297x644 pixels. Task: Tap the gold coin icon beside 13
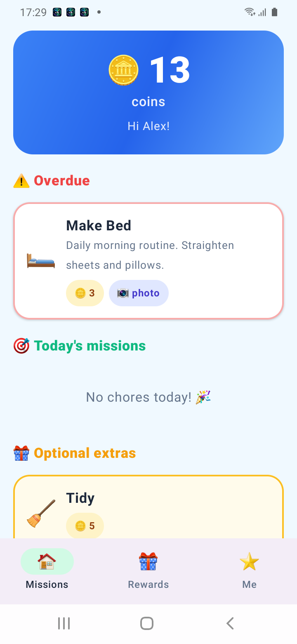point(123,70)
